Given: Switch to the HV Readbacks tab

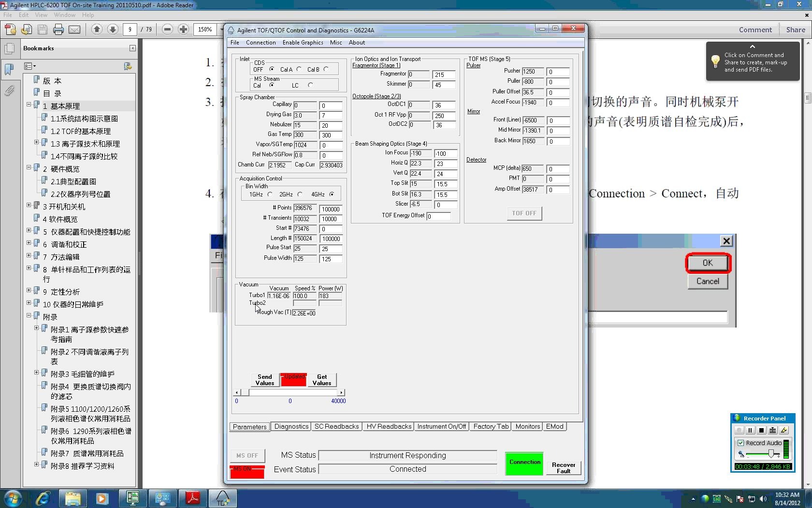Looking at the screenshot, I should (389, 427).
